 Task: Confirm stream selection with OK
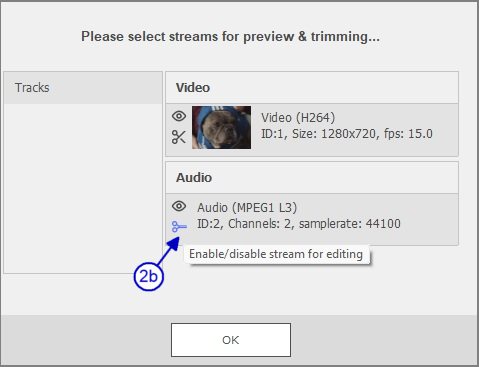pos(231,340)
